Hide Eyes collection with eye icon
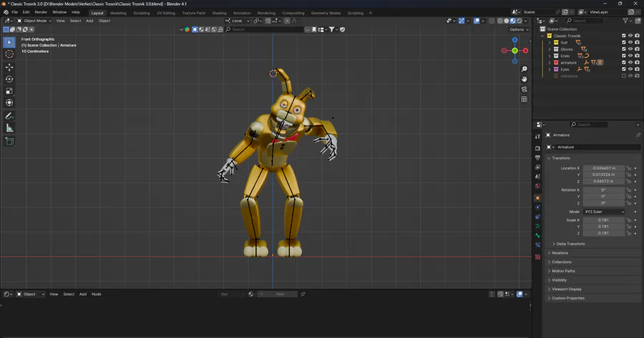The width and height of the screenshot is (644, 338). [630, 69]
